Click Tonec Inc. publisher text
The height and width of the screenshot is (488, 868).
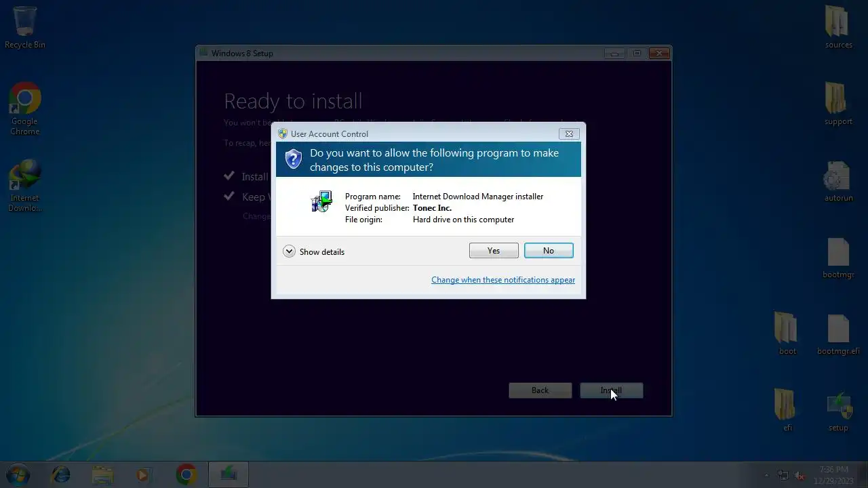coord(432,208)
